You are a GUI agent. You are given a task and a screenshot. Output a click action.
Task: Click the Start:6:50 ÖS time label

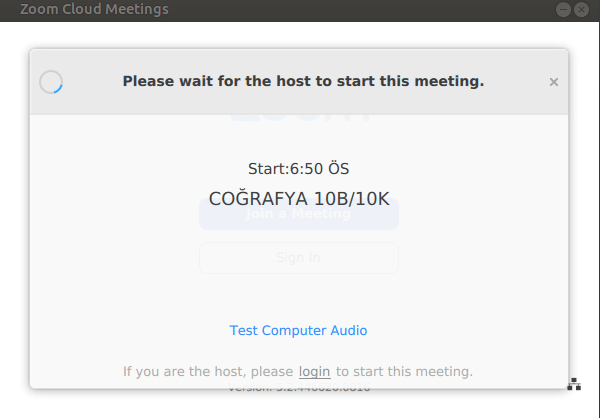coord(298,169)
